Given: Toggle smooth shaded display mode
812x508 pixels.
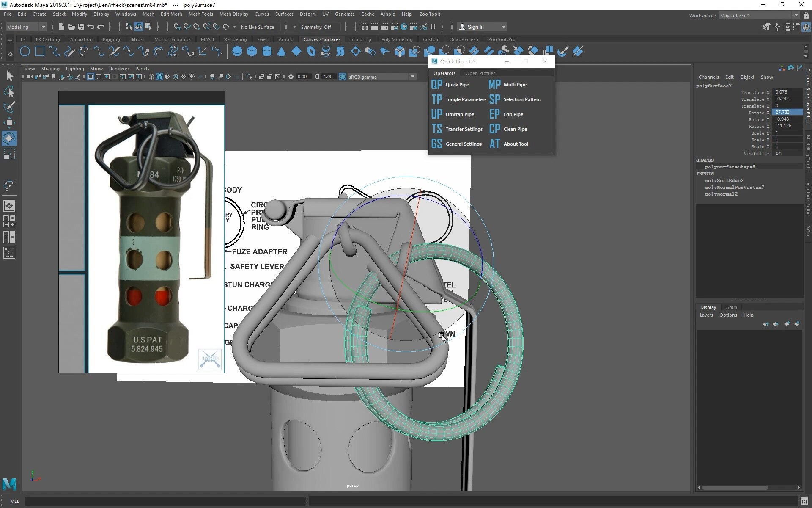Looking at the screenshot, I should 159,77.
